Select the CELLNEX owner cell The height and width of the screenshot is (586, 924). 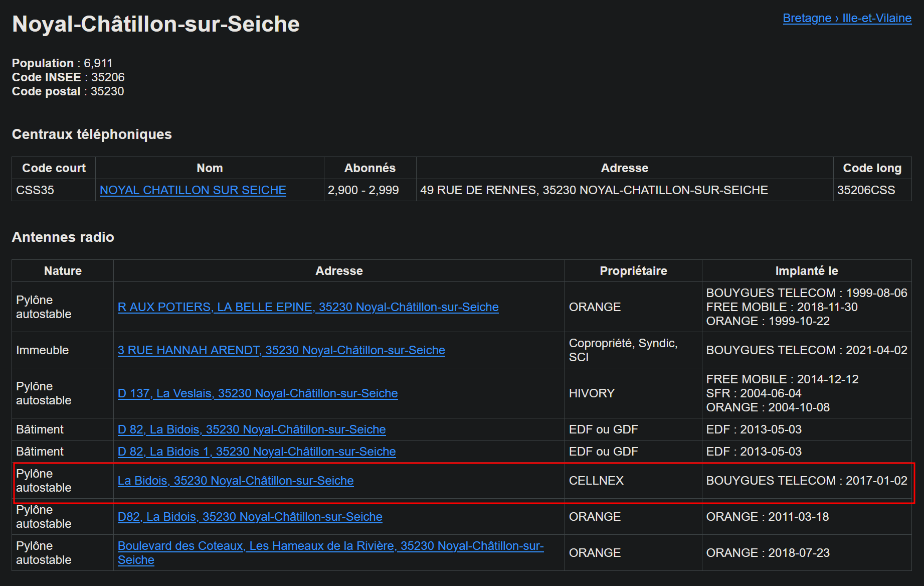click(633, 481)
